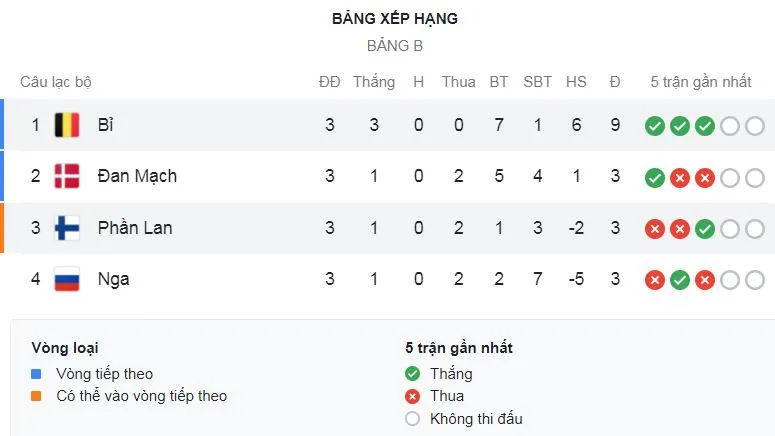Viewport: 775px width, 436px height.
Task: Click Belgium's first green win icon
Action: (x=655, y=126)
